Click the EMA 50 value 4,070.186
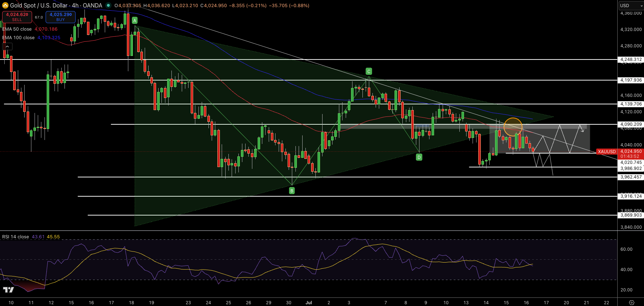The image size is (644, 306). pos(46,29)
